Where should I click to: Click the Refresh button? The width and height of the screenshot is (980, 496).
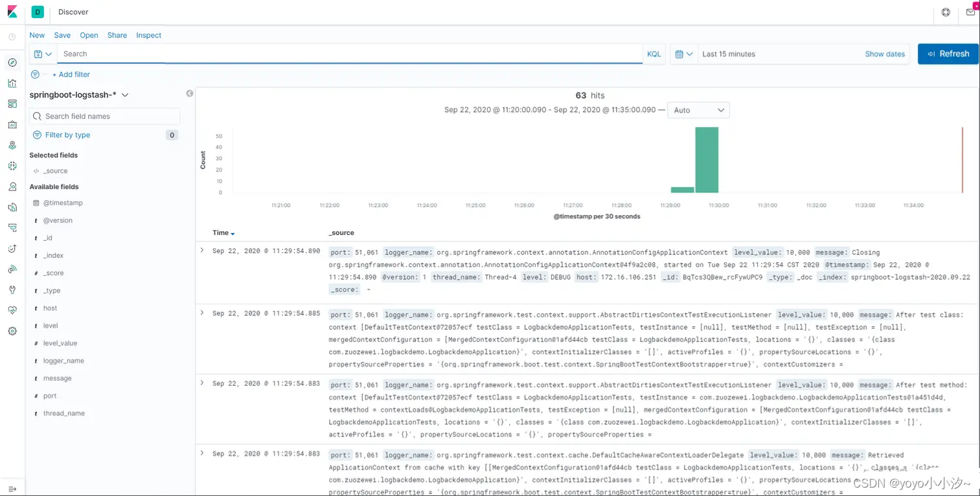(948, 54)
